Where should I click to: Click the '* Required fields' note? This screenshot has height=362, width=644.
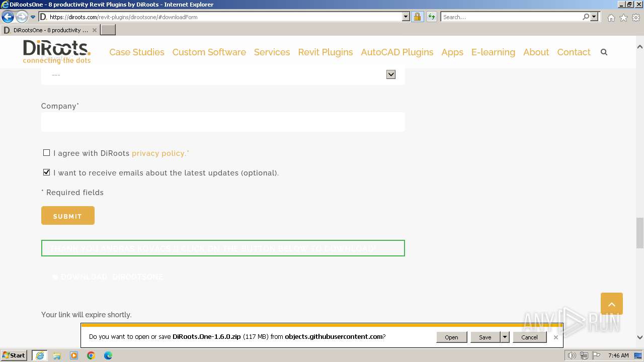(x=72, y=193)
